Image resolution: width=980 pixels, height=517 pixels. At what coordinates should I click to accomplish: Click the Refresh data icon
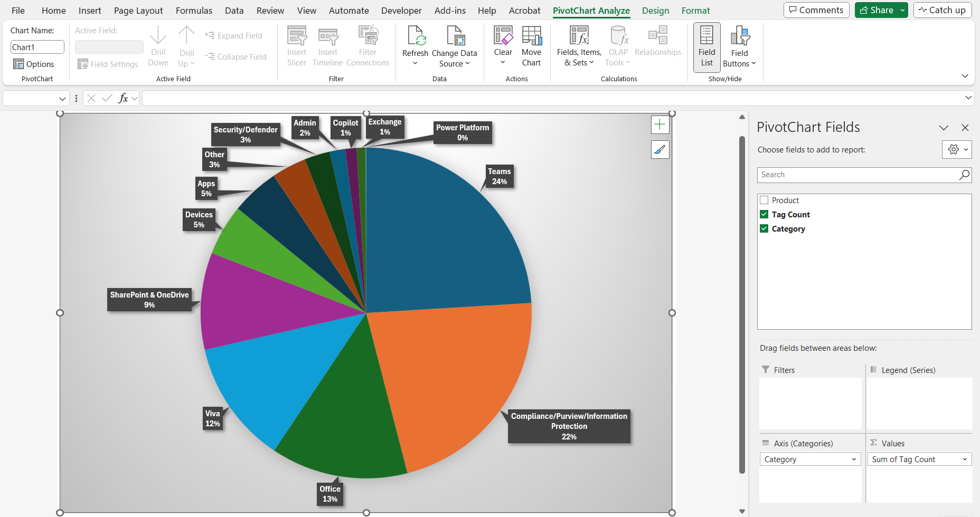click(x=415, y=36)
